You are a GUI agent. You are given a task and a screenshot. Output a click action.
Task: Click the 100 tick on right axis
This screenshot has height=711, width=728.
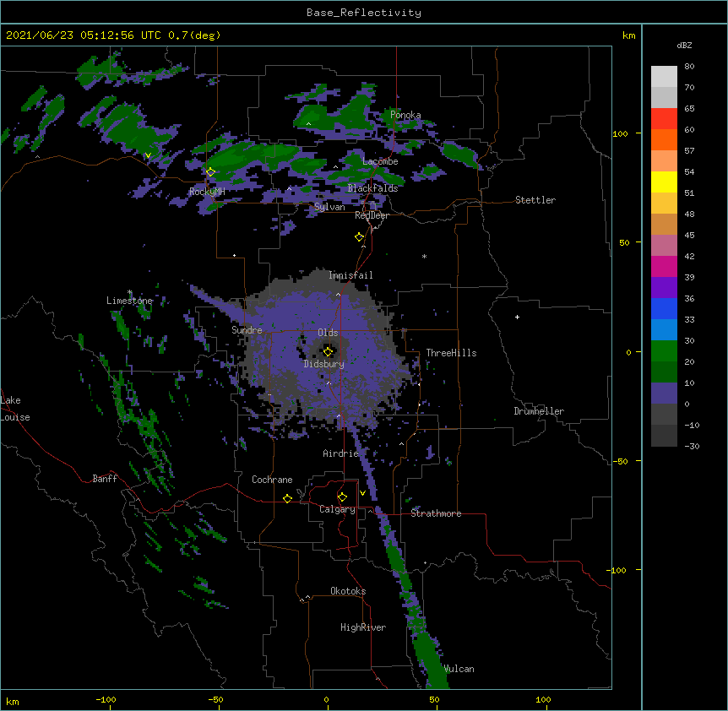click(620, 133)
